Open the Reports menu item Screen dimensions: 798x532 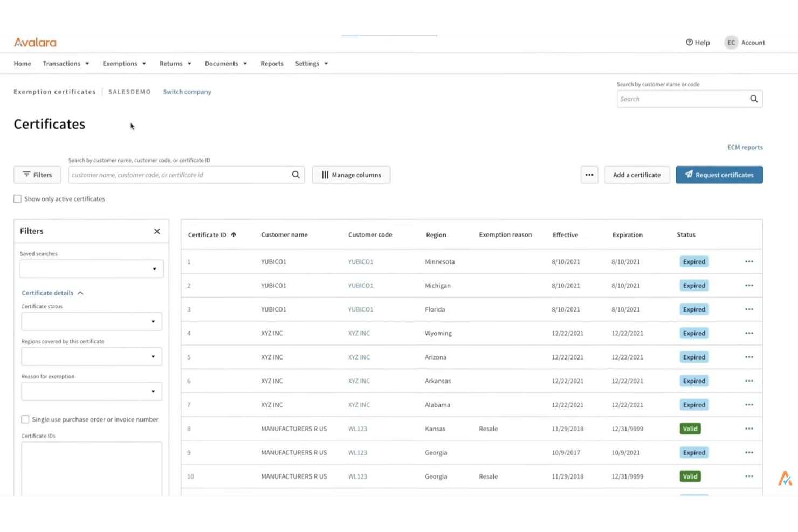271,63
